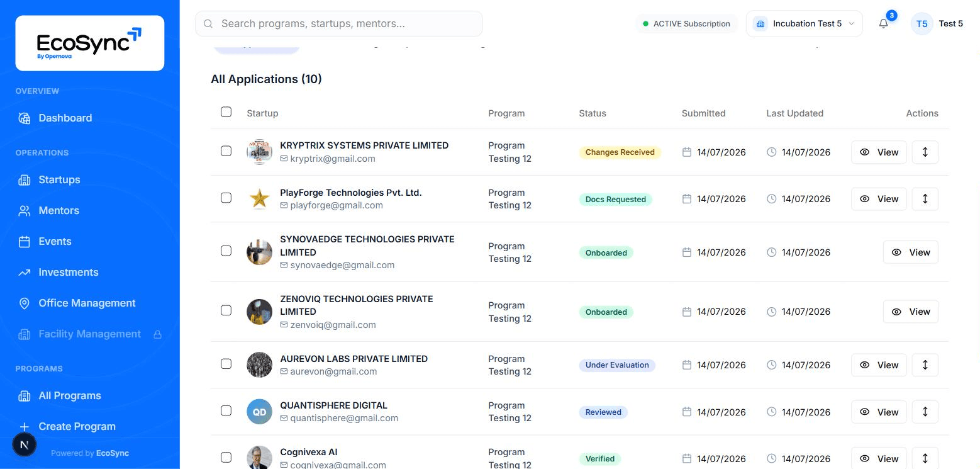Viewport: 980px width, 469px height.
Task: Open move-stage arrows for PlayForge row
Action: point(925,199)
